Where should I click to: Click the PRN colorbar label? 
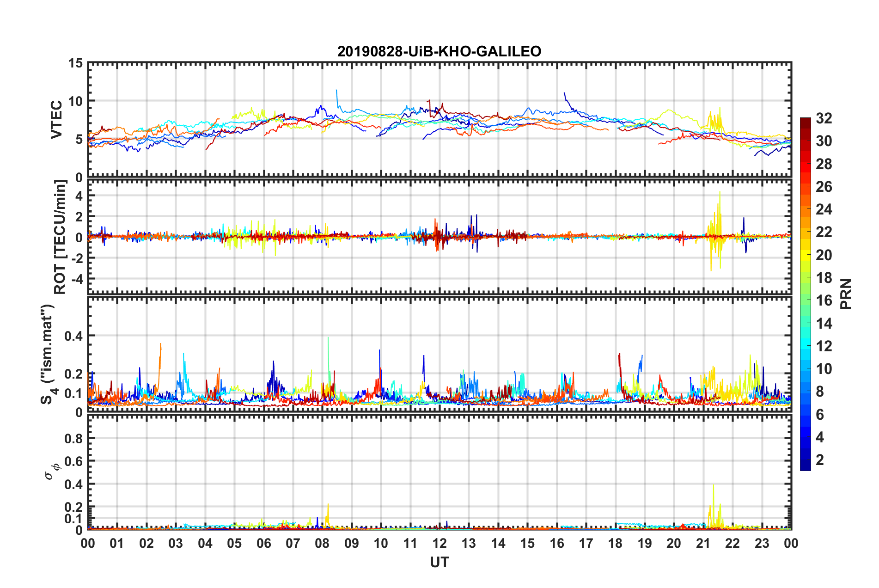pyautogui.click(x=846, y=294)
